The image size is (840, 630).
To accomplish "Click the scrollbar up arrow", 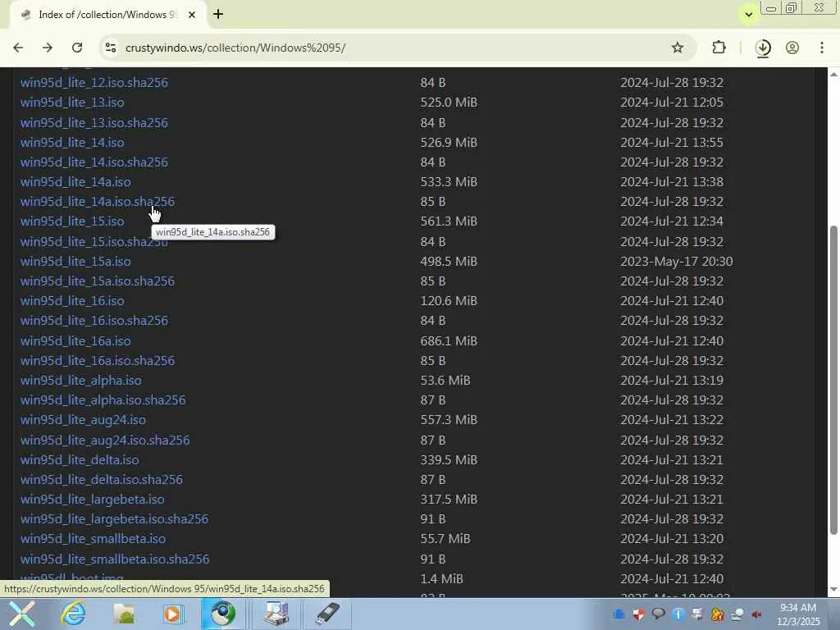I will click(833, 74).
